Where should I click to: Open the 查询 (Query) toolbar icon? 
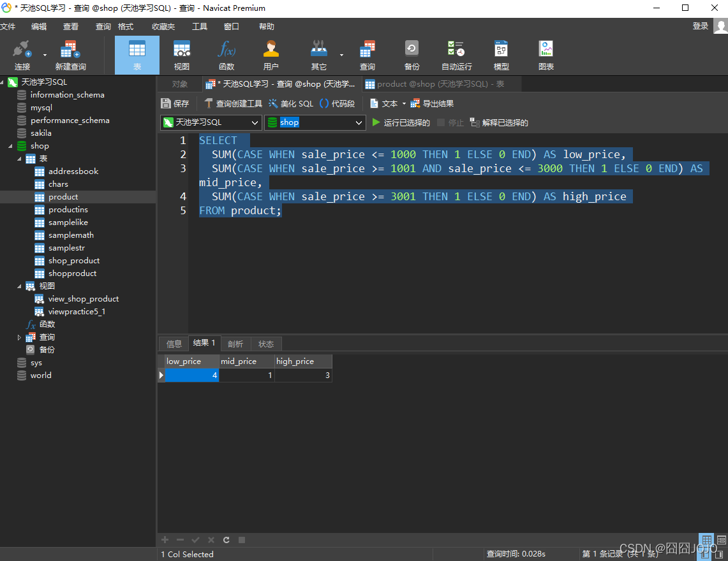coord(368,55)
